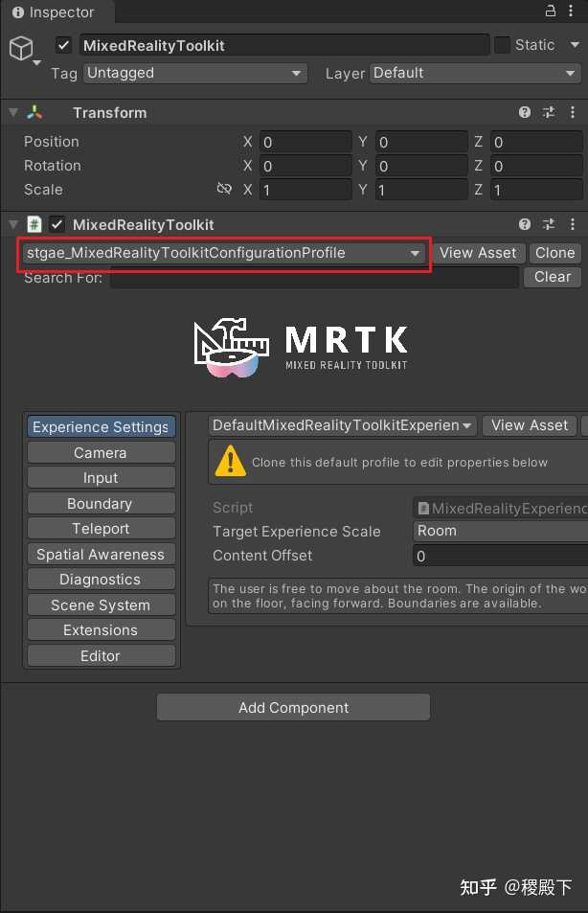Open Transform component kebab menu

pyautogui.click(x=573, y=112)
